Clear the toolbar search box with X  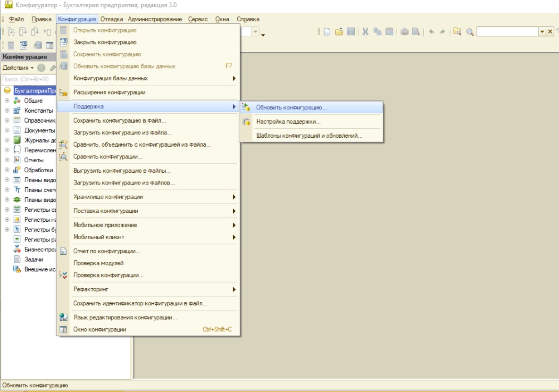[x=550, y=32]
